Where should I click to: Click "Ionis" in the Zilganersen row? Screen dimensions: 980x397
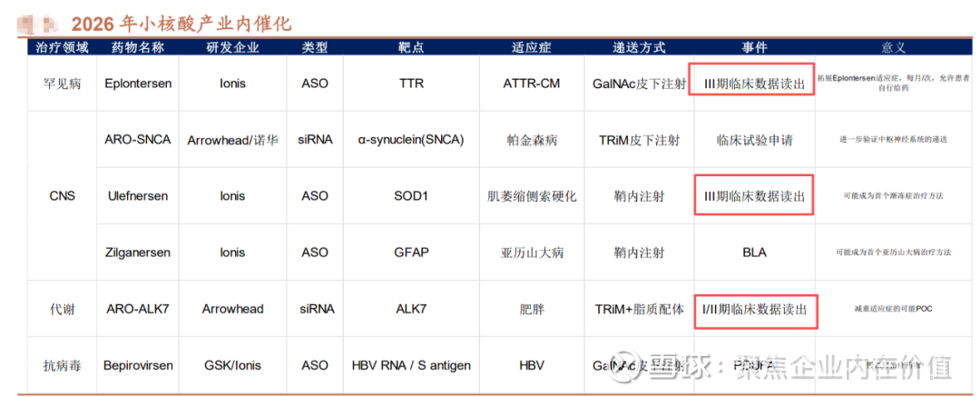click(232, 253)
